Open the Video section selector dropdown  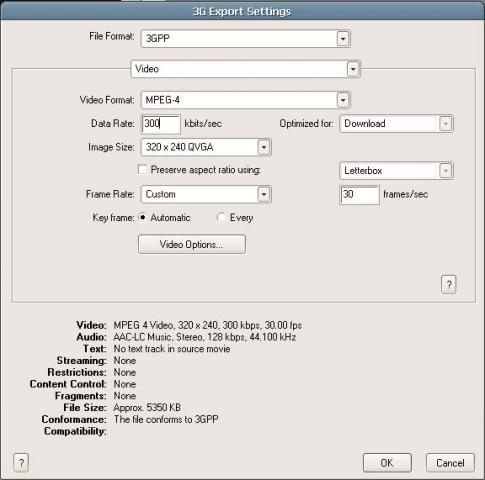click(x=246, y=69)
